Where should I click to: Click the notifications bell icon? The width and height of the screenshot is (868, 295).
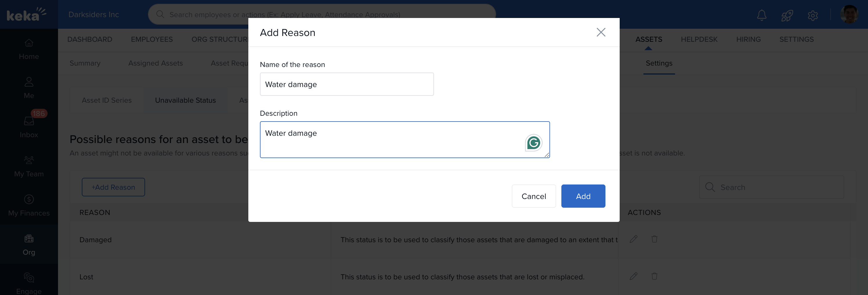point(762,15)
